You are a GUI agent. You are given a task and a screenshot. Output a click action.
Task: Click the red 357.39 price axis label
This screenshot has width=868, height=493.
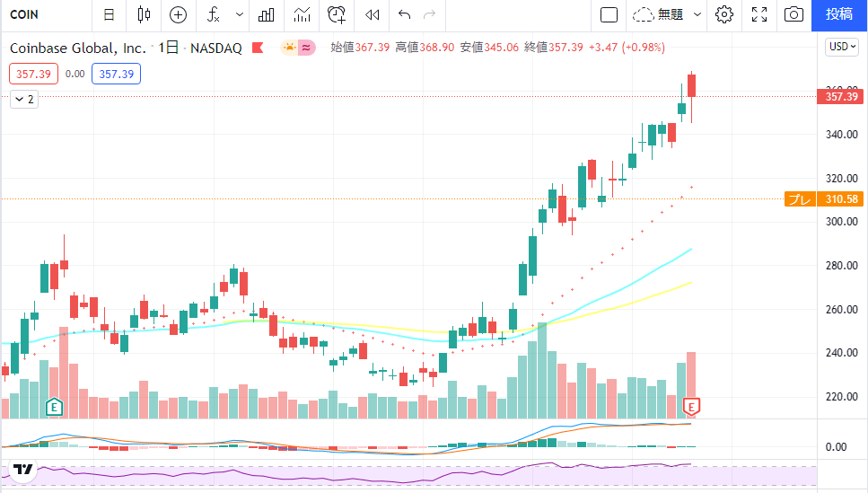pyautogui.click(x=841, y=96)
